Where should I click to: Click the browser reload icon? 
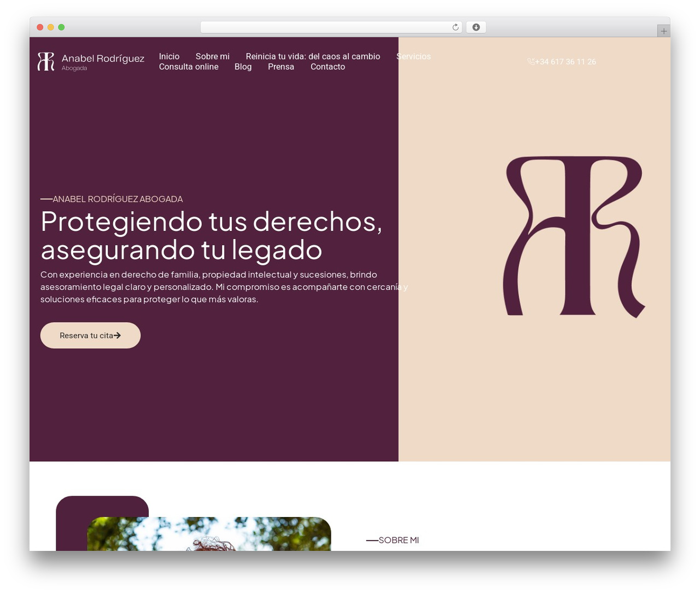tap(455, 27)
